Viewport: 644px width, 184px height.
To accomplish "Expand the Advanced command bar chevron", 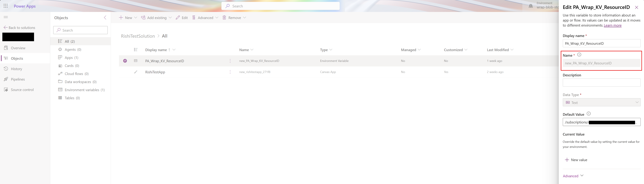I will click(x=217, y=18).
